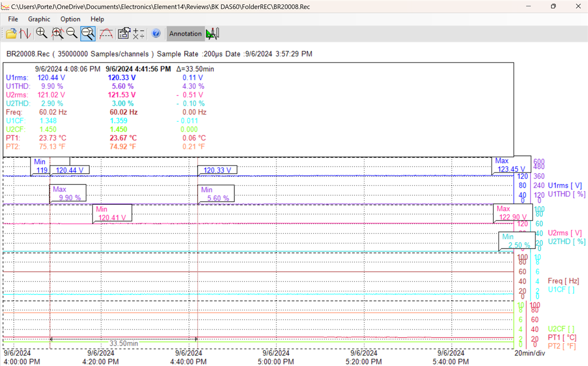
Task: Click the zoom out magnifier icon
Action: (72, 33)
